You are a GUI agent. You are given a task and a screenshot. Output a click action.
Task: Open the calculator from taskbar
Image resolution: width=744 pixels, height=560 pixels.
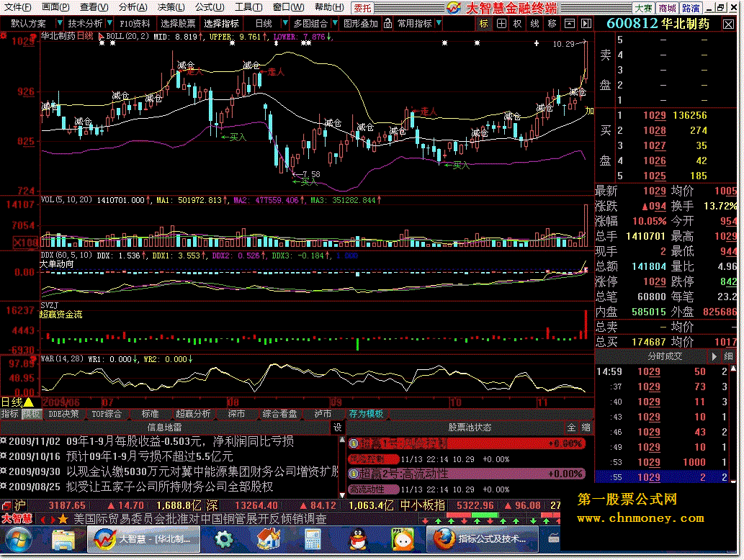313,540
